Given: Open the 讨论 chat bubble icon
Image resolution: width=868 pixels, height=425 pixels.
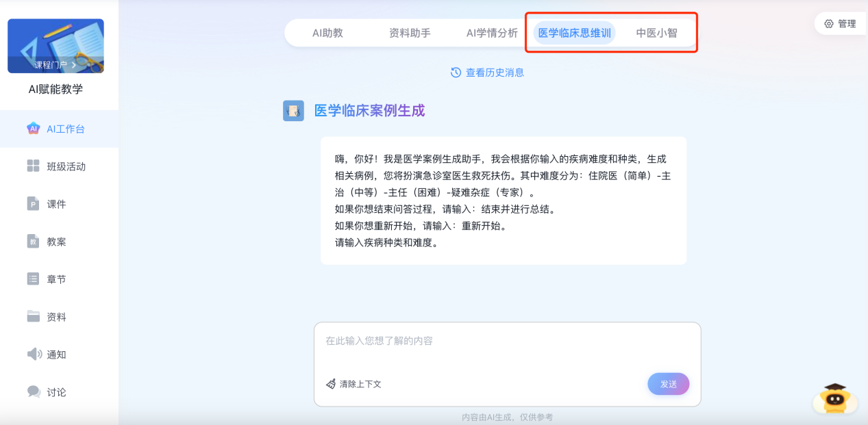Looking at the screenshot, I should [34, 391].
